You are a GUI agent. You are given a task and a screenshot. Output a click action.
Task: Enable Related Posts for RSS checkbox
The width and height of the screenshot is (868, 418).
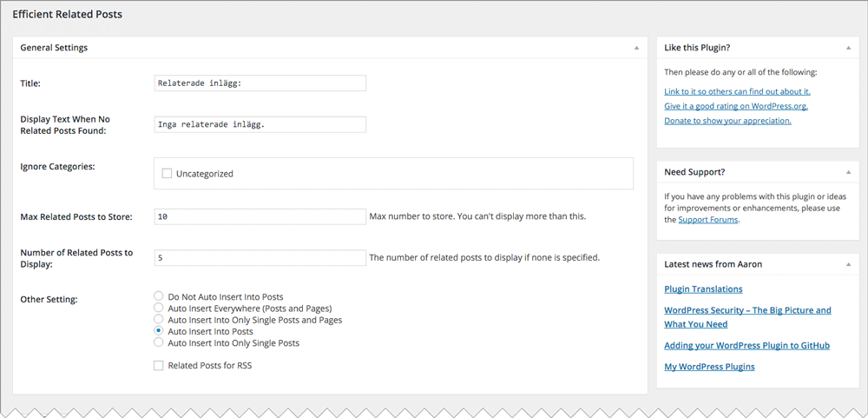pos(159,366)
